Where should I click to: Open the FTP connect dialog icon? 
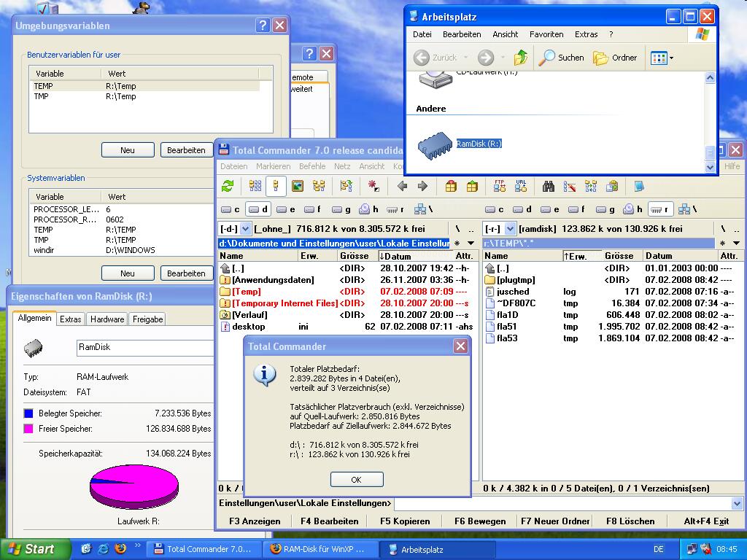(x=499, y=186)
